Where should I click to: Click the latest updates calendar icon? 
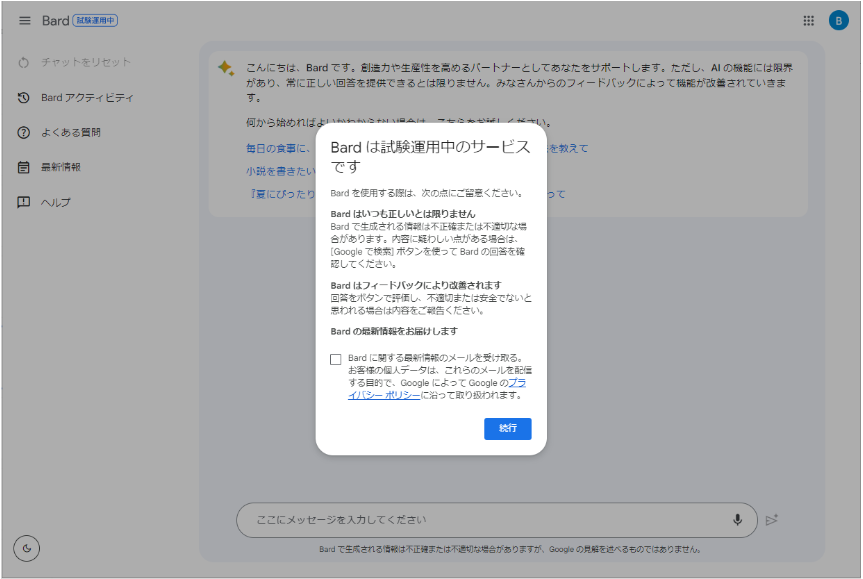click(x=24, y=167)
